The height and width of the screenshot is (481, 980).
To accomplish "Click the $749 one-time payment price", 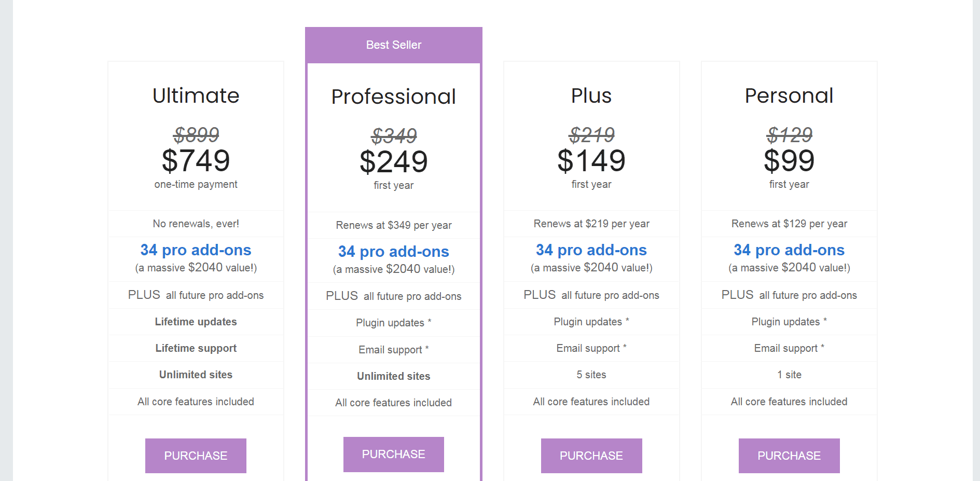I will tap(196, 161).
